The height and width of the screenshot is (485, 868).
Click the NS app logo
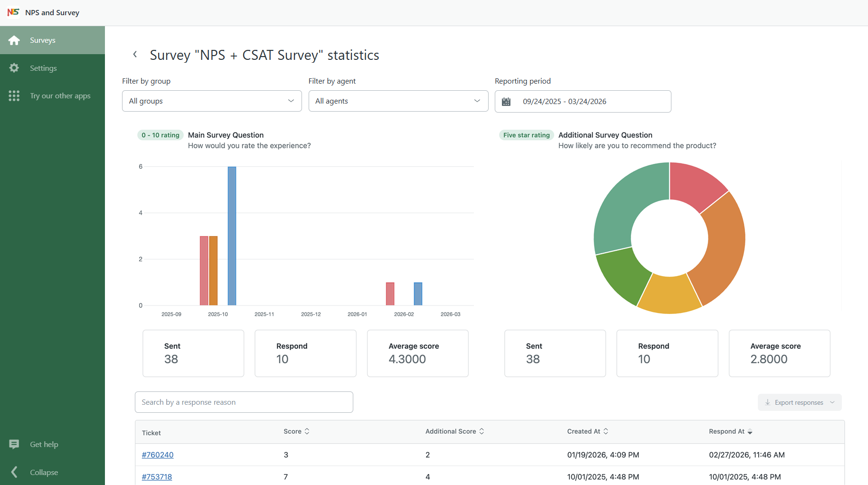click(13, 12)
